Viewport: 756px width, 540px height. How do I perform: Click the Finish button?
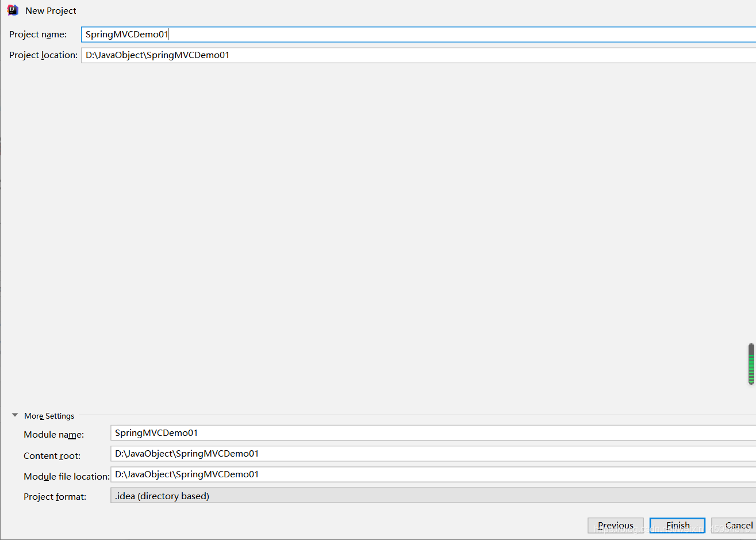point(678,526)
